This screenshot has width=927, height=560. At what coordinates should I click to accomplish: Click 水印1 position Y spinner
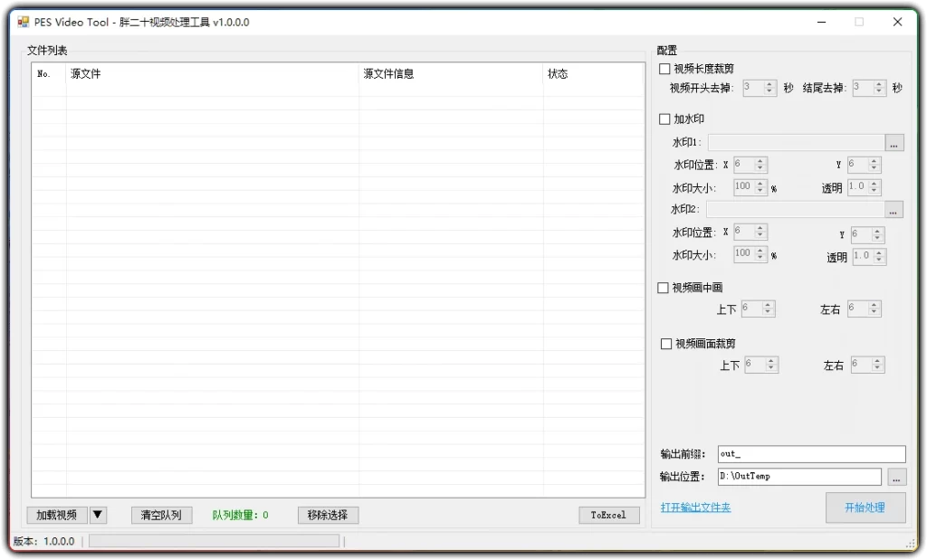click(x=865, y=165)
